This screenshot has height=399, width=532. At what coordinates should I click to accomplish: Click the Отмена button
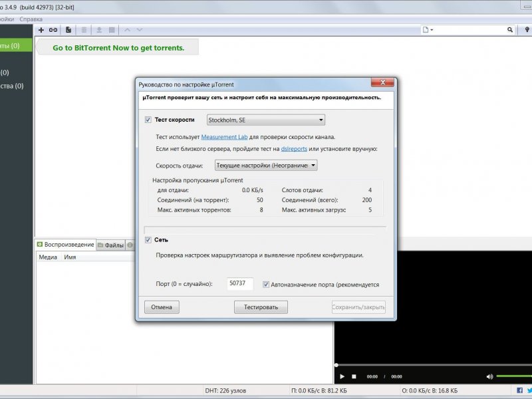tap(162, 307)
